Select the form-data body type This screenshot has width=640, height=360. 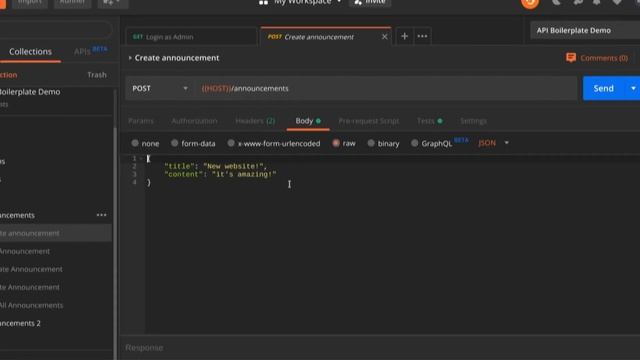[x=174, y=143]
